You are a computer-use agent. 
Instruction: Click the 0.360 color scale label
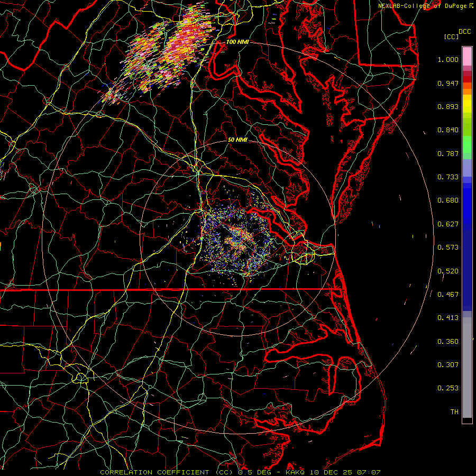[x=448, y=342]
